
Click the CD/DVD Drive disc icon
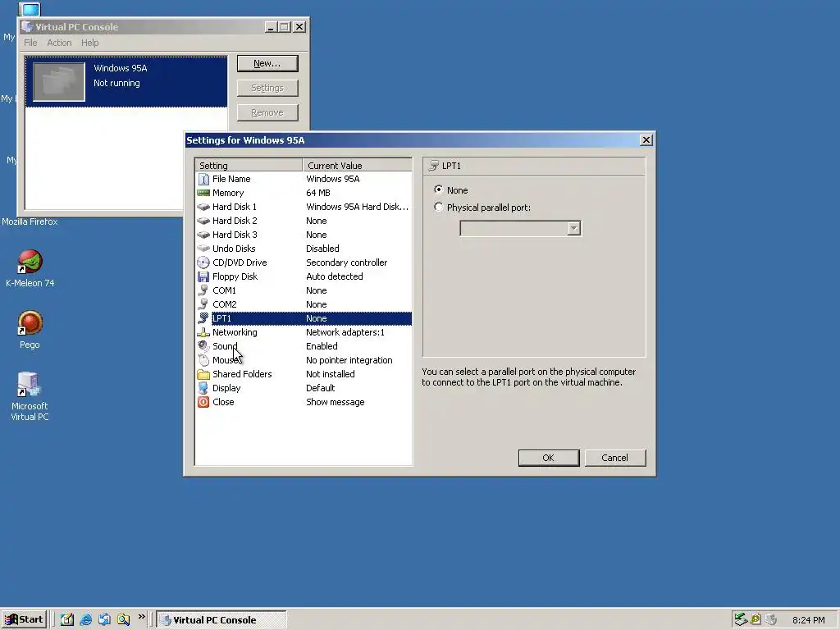click(203, 262)
